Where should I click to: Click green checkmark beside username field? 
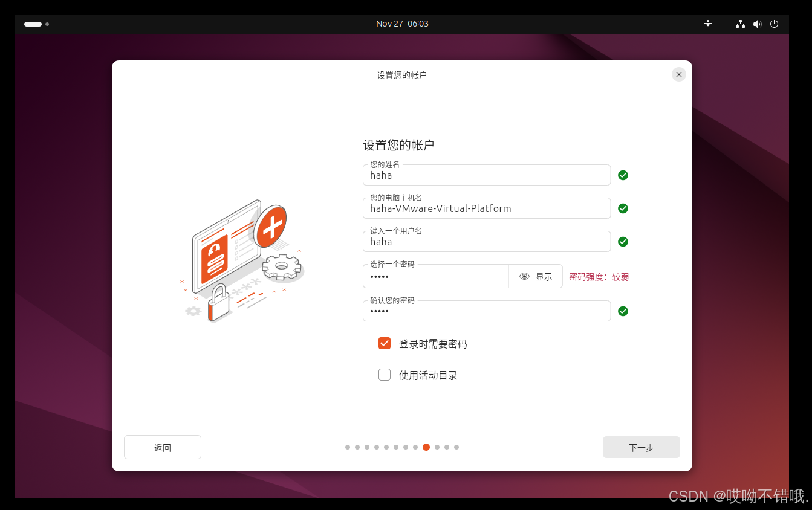click(x=623, y=242)
